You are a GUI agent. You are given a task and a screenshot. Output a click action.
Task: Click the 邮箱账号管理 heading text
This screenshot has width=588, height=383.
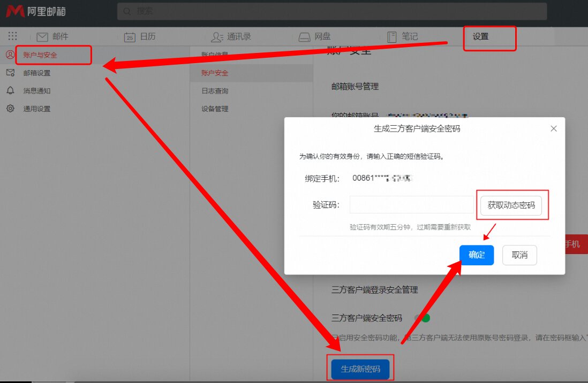pyautogui.click(x=355, y=87)
